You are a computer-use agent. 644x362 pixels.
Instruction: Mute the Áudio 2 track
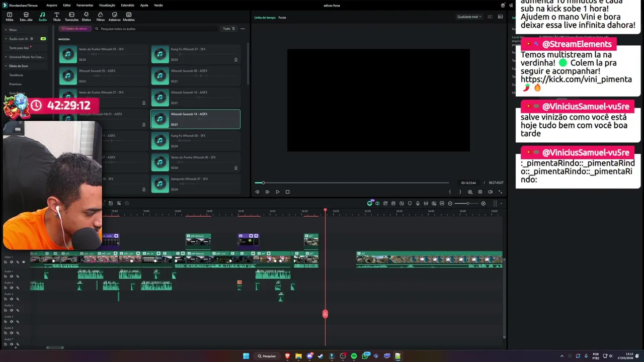pyautogui.click(x=12, y=288)
